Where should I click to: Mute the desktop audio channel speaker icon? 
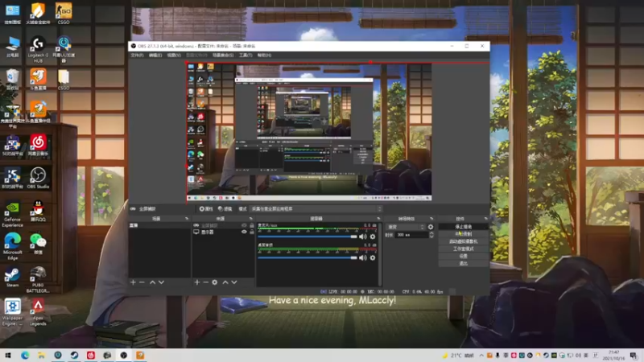(363, 257)
